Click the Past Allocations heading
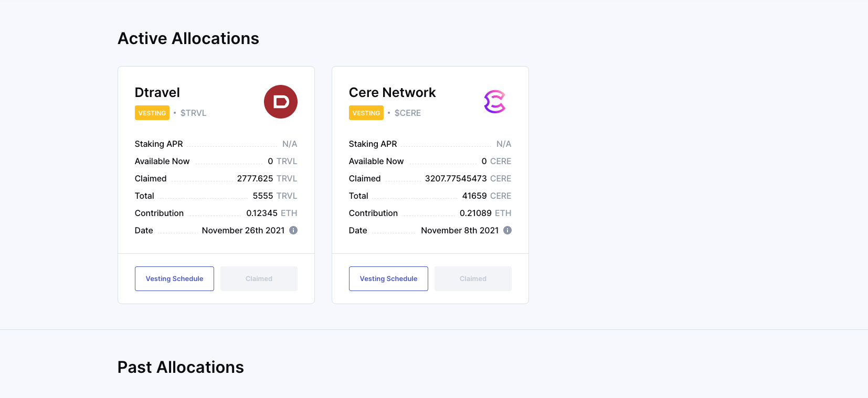868x398 pixels. 181,367
